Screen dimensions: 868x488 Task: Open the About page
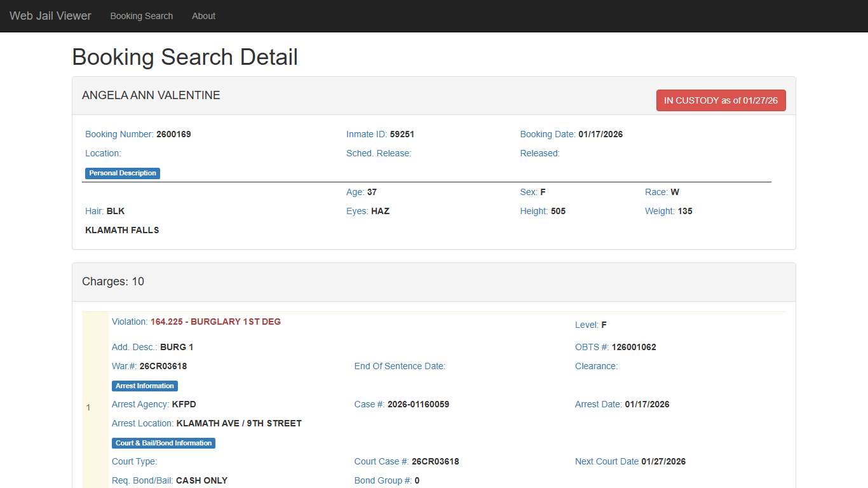tap(203, 16)
